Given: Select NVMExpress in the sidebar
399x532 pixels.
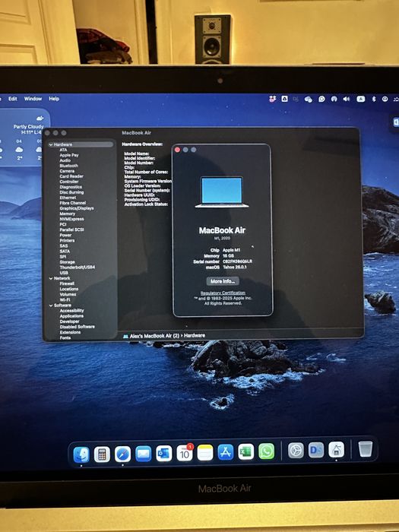Looking at the screenshot, I should (71, 219).
